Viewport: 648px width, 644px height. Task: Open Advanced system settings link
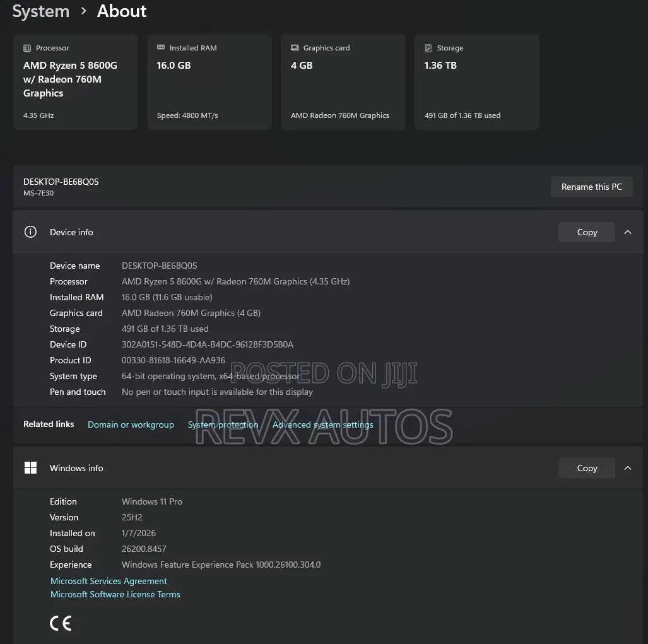point(322,424)
